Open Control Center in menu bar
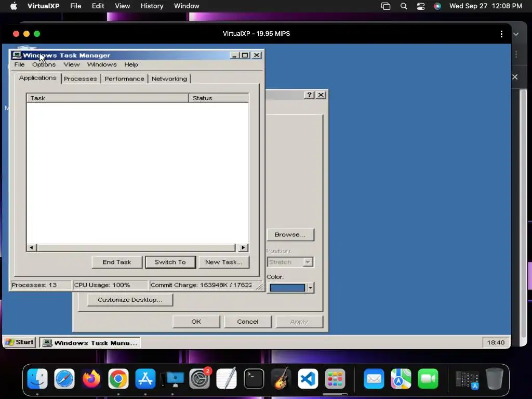Screen dimensions: 532x399 point(421,6)
